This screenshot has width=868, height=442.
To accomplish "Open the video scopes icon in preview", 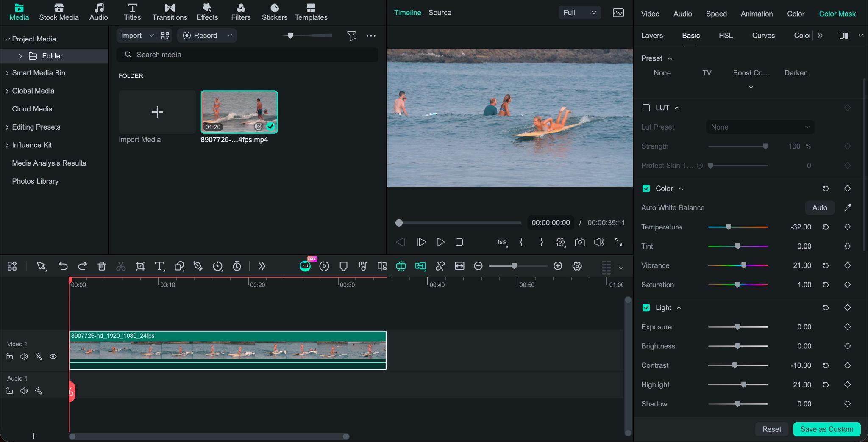I will (618, 13).
